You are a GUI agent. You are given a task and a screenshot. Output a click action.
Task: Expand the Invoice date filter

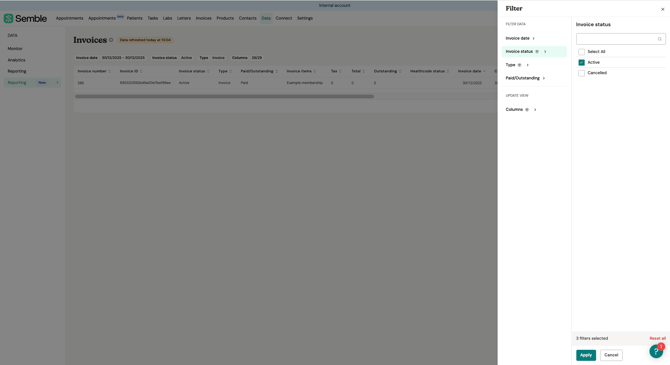[x=534, y=38]
